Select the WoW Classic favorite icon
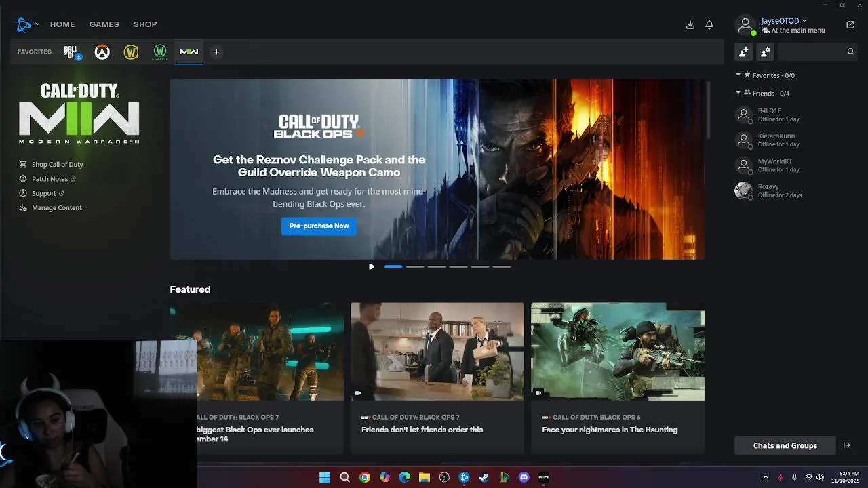This screenshot has width=868, height=488. coord(160,52)
